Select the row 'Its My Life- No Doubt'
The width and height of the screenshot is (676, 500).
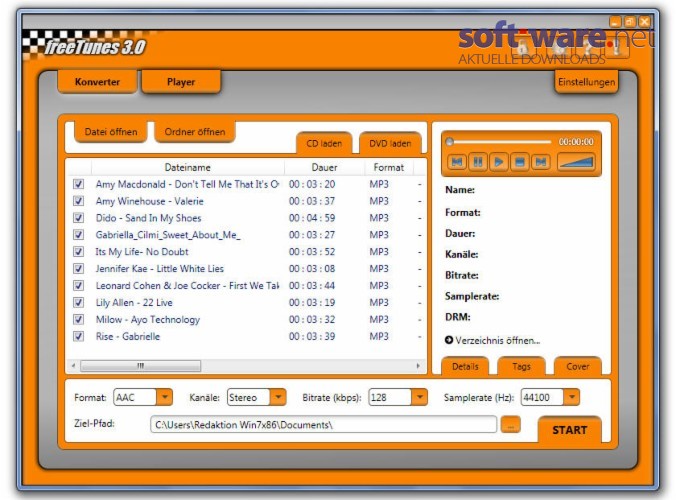[246, 252]
